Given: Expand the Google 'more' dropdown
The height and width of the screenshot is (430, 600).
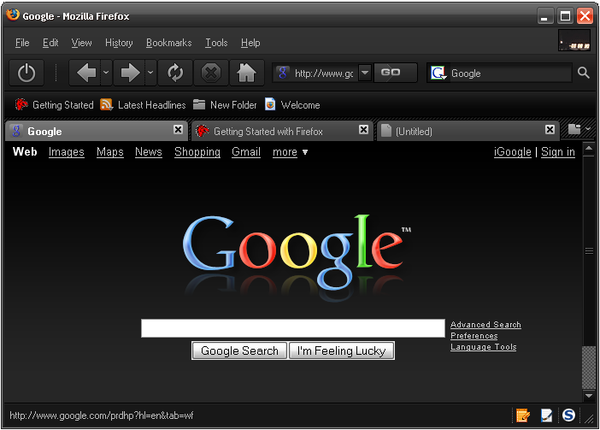Looking at the screenshot, I should tap(290, 152).
